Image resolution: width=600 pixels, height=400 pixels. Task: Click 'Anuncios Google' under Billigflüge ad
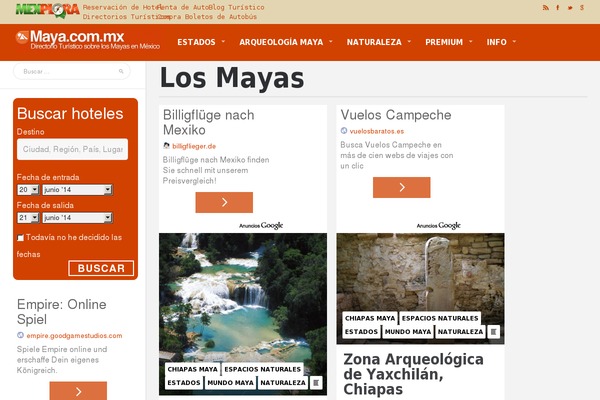tap(261, 225)
